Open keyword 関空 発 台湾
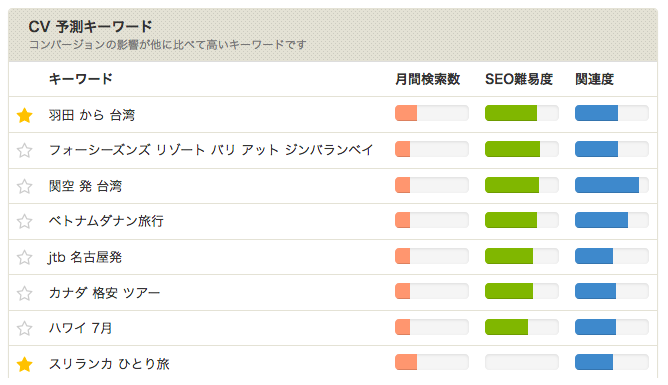The width and height of the screenshot is (668, 385). pyautogui.click(x=85, y=186)
